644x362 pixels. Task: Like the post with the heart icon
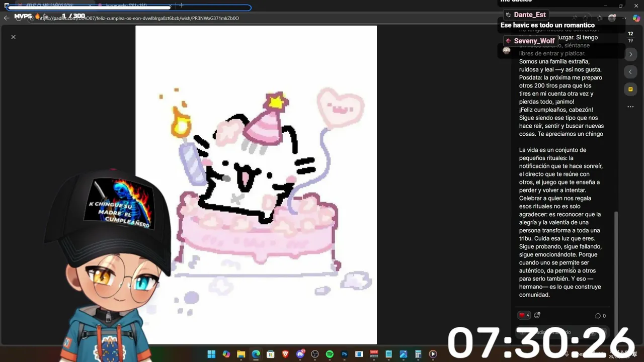click(x=524, y=315)
